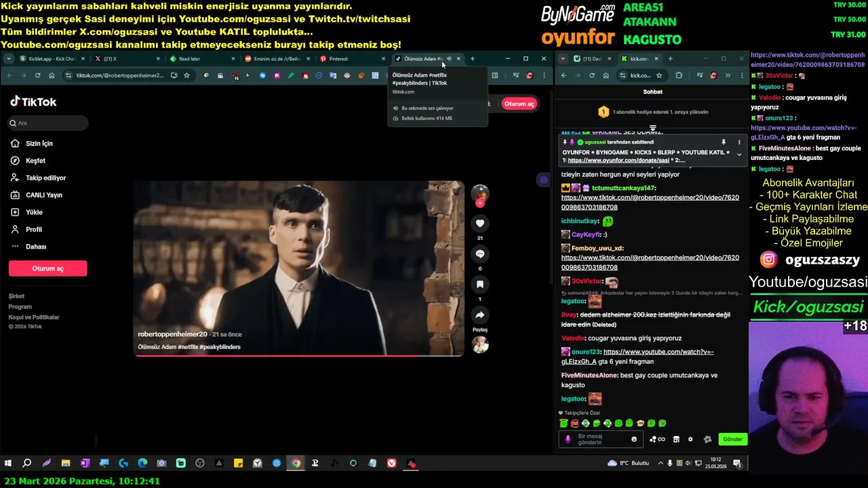Image resolution: width=868 pixels, height=488 pixels.
Task: Open Koşul ve Politikalar footer link
Action: coord(34,317)
